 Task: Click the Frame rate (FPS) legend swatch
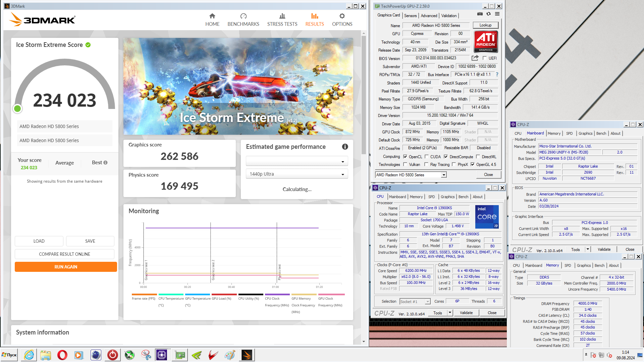click(x=144, y=295)
